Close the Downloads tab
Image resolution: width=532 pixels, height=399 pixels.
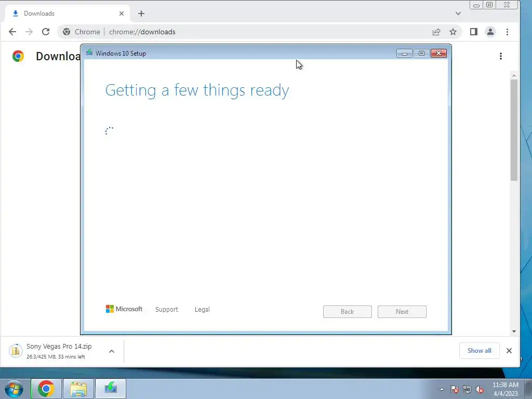point(122,14)
